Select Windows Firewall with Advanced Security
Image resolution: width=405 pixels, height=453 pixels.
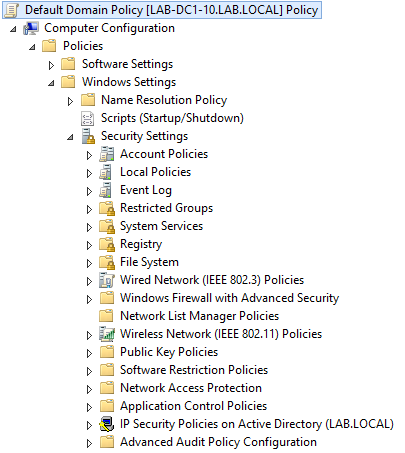coord(229,298)
